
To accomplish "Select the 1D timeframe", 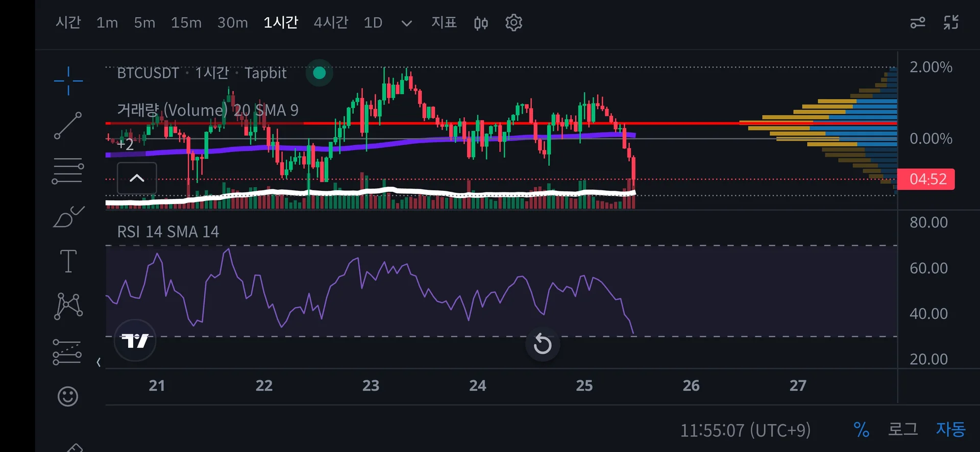I will [x=373, y=23].
